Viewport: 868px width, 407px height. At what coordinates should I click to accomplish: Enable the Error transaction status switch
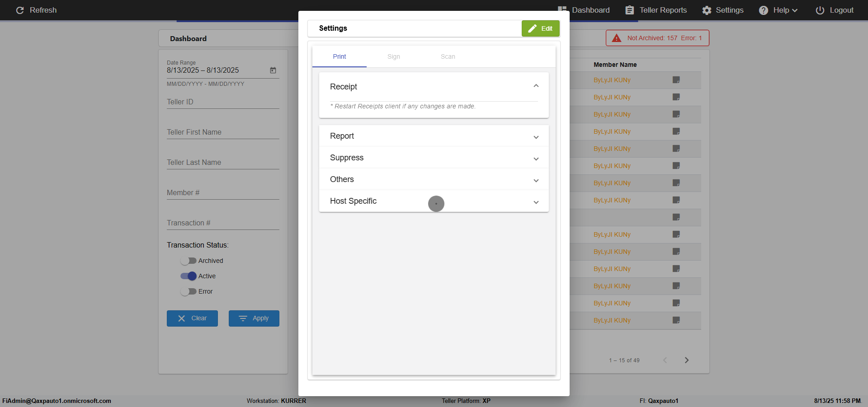tap(189, 291)
